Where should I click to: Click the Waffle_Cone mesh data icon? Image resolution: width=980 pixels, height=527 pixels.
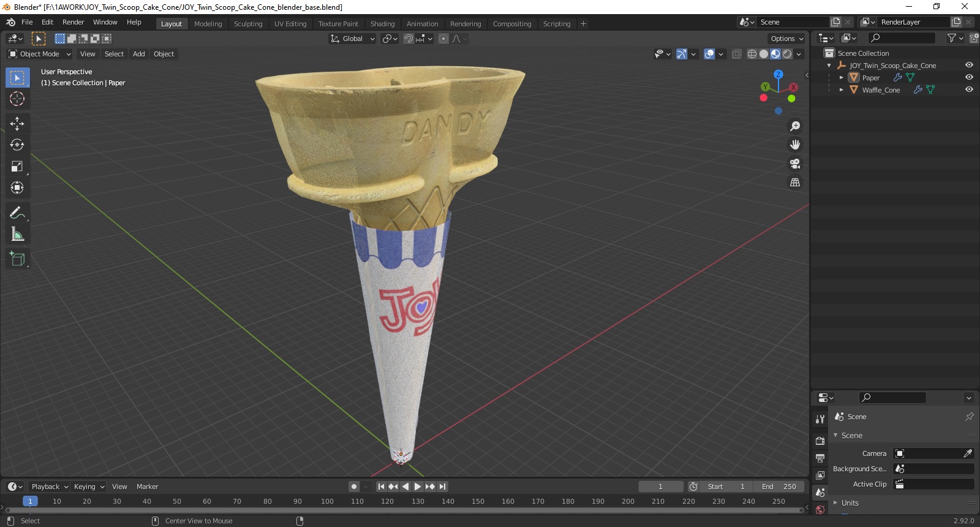point(930,90)
